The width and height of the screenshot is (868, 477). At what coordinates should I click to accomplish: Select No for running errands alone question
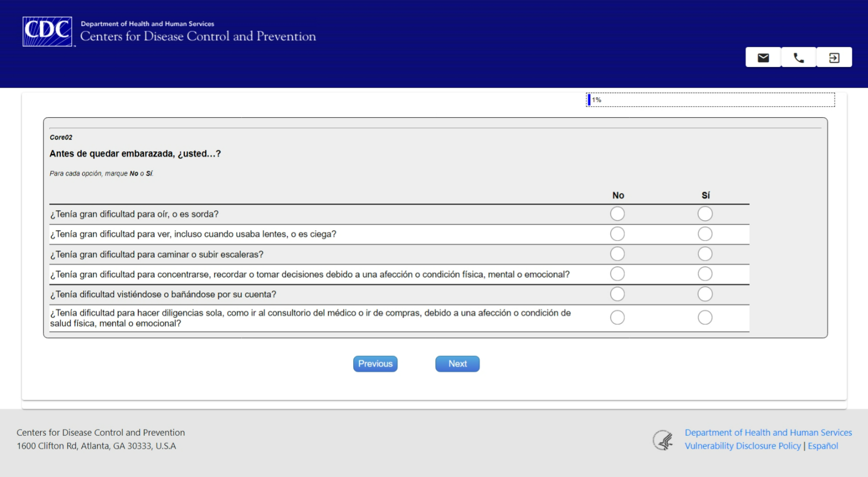pos(617,317)
